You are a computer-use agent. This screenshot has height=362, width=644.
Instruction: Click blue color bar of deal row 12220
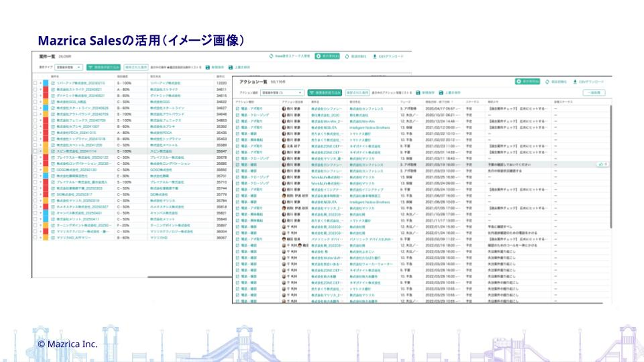[46, 83]
